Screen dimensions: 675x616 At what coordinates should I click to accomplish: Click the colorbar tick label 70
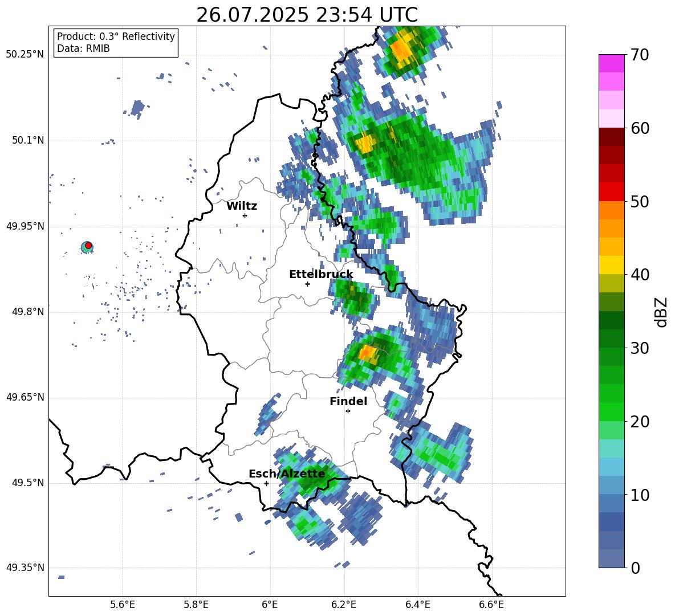(x=640, y=55)
